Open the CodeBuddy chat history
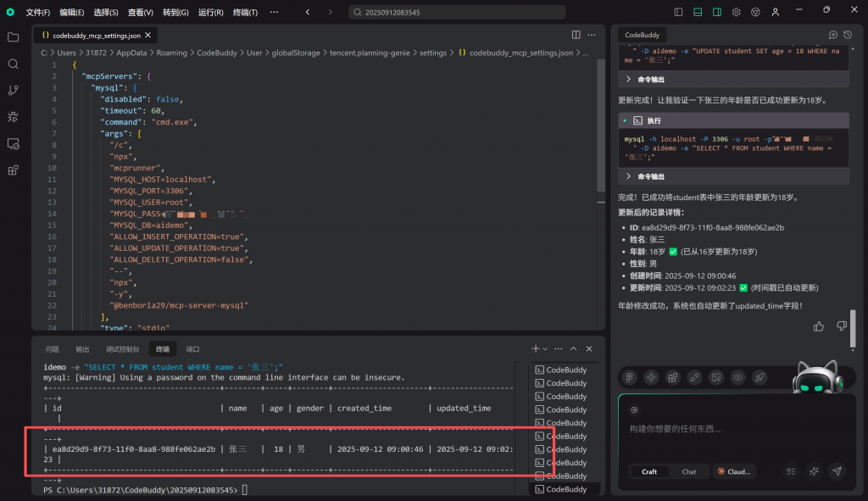 coord(848,35)
